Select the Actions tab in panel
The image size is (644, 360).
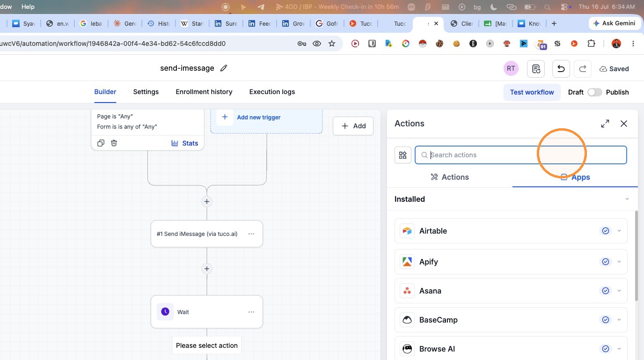click(450, 177)
